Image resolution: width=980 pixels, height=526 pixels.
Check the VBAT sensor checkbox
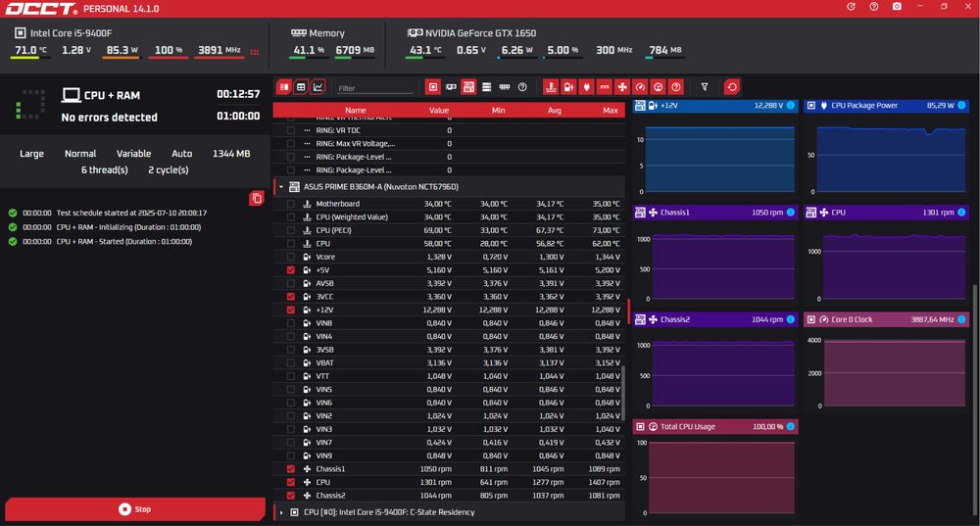point(291,363)
